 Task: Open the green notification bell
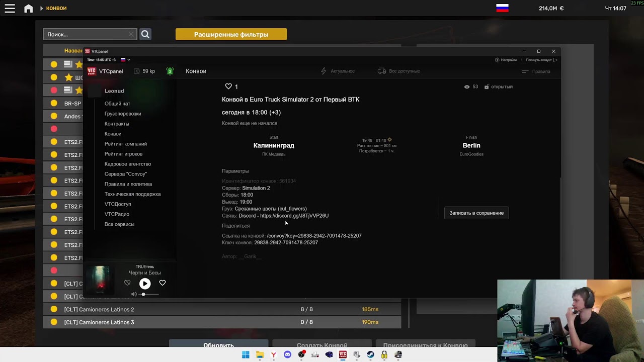170,71
